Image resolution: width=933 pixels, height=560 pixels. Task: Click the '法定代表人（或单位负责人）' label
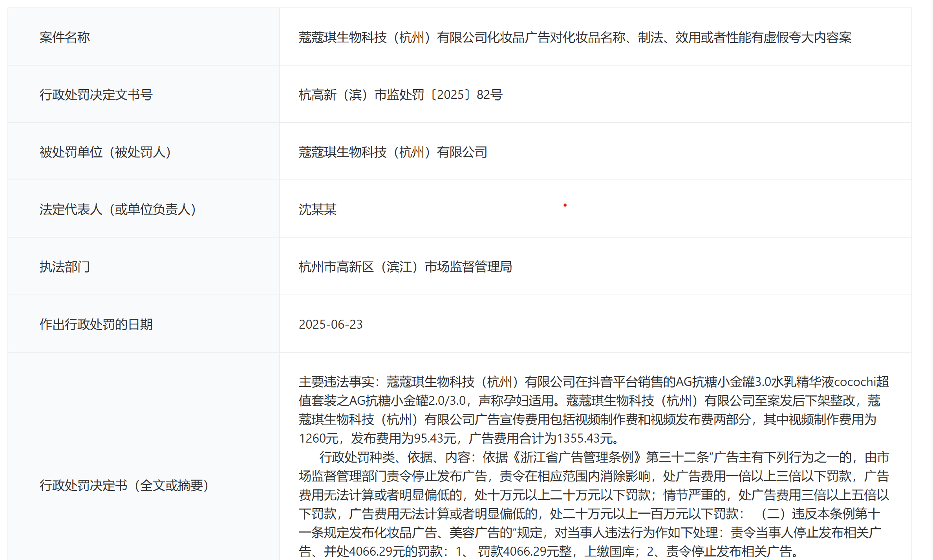pos(118,209)
